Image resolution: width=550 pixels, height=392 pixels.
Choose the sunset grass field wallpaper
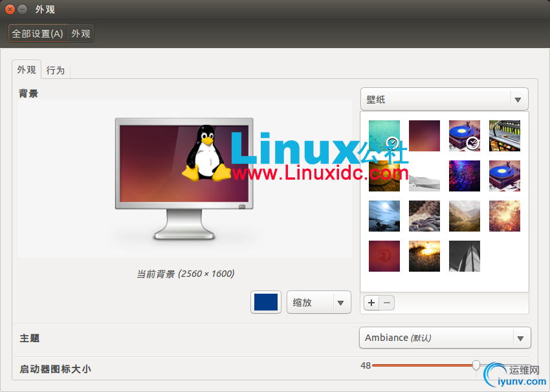[x=424, y=256]
